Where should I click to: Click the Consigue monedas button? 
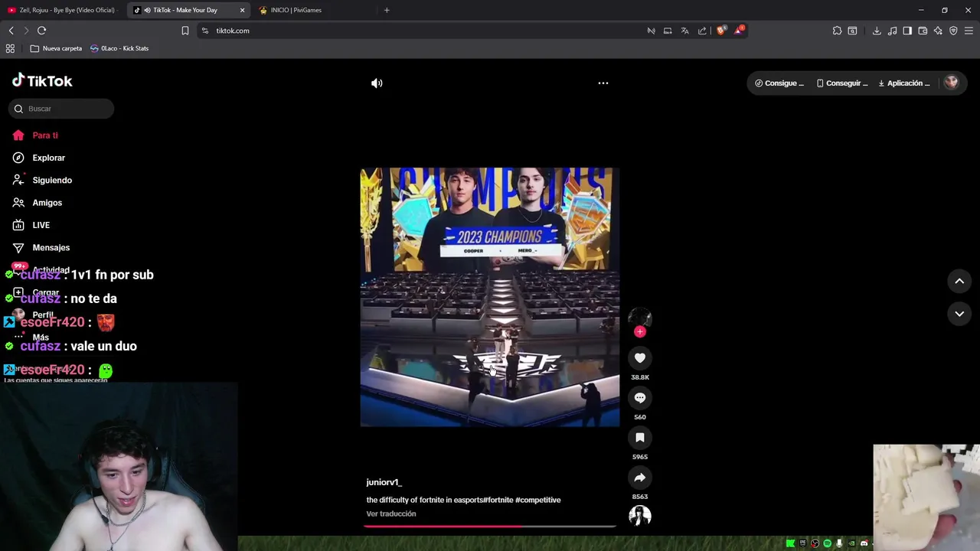(779, 83)
